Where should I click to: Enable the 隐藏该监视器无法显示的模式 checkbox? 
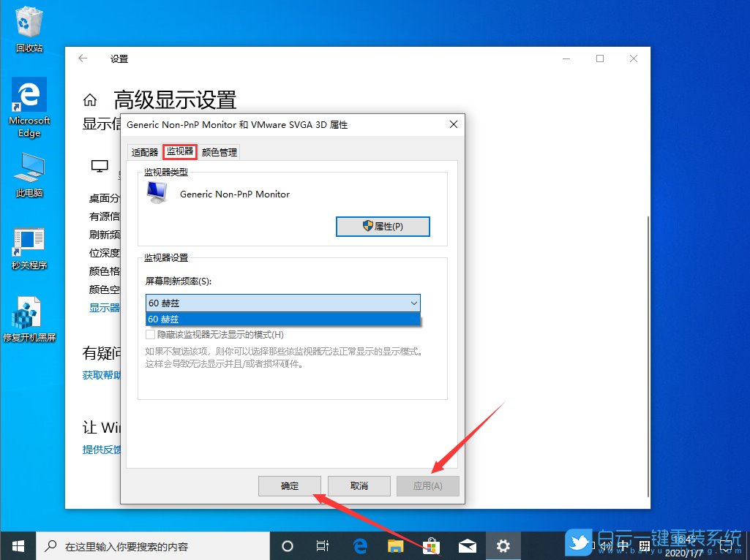point(151,333)
